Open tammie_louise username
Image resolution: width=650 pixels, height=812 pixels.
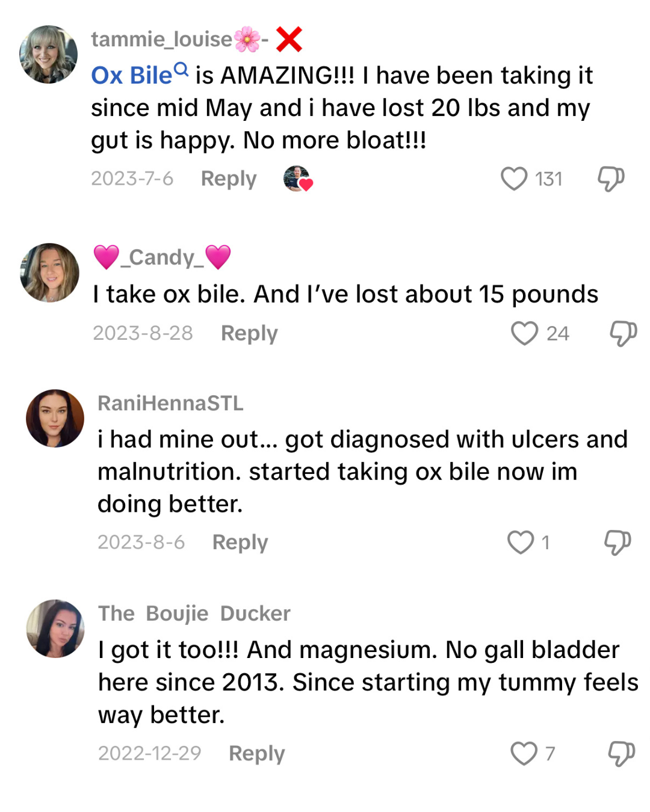pyautogui.click(x=161, y=39)
